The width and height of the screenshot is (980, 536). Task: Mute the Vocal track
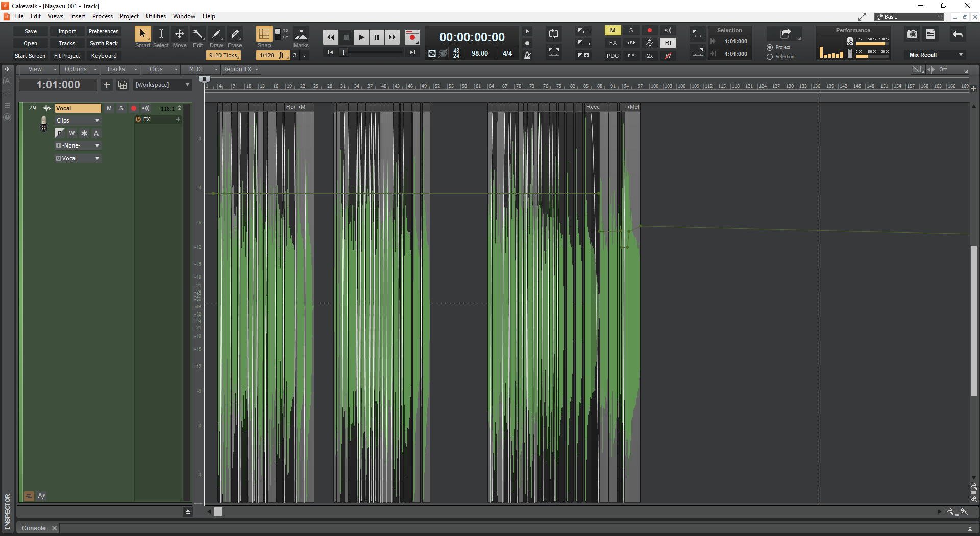[x=109, y=108]
